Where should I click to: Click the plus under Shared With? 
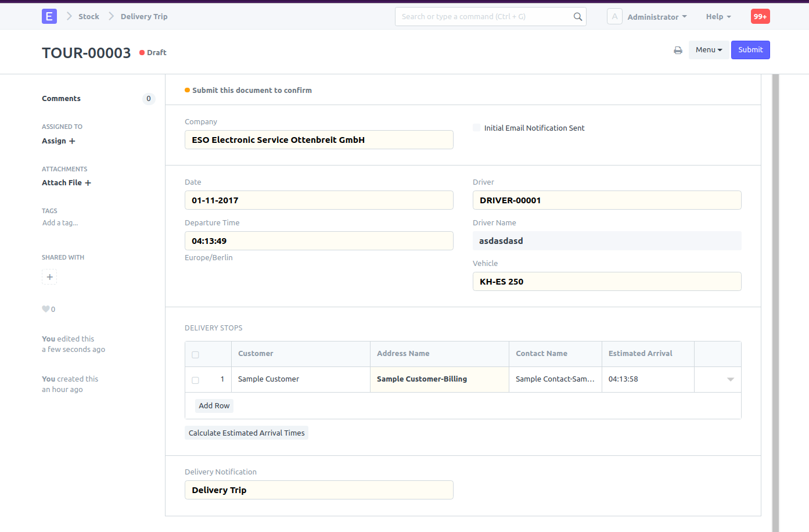tap(49, 277)
